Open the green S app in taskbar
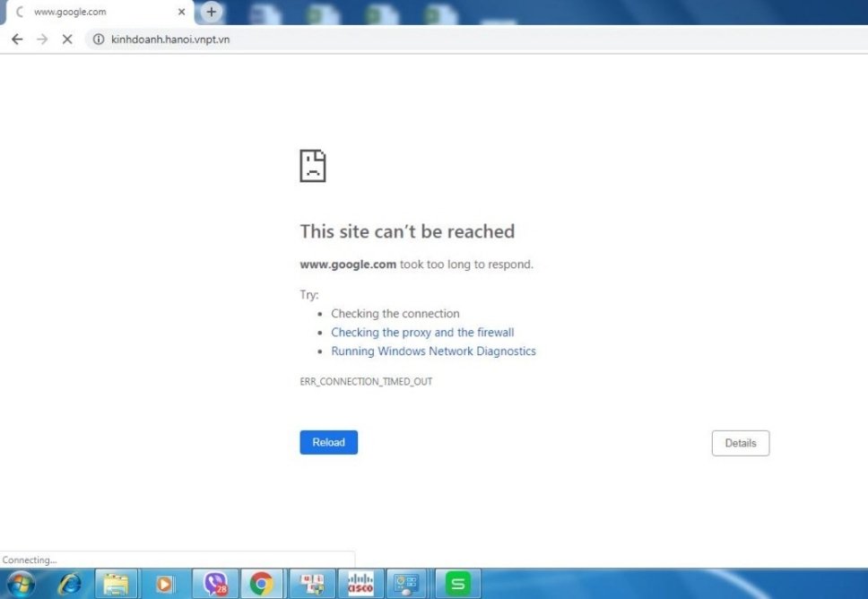868x599 pixels. coord(458,584)
